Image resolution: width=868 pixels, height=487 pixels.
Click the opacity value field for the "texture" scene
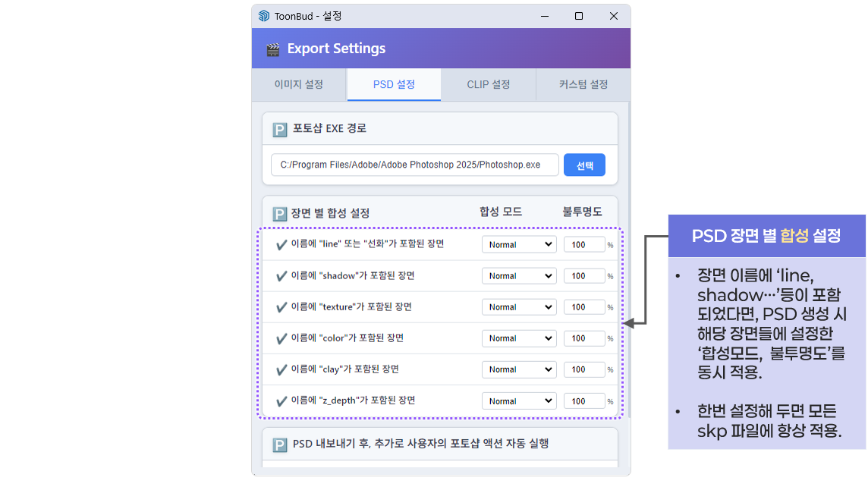[x=584, y=306]
